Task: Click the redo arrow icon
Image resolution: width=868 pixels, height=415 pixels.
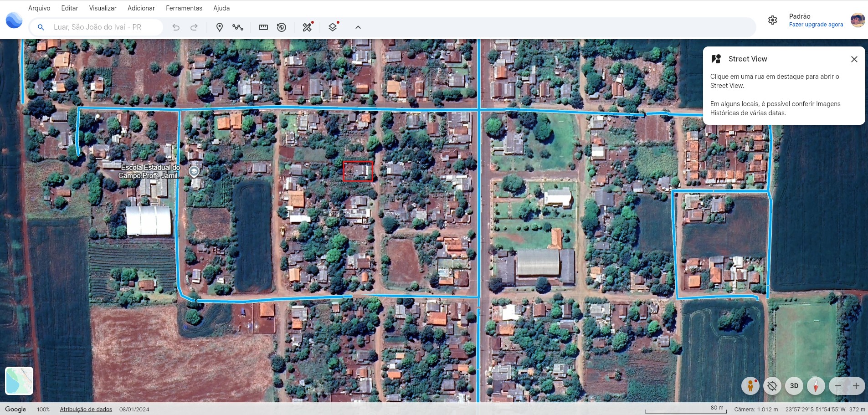Action: click(194, 27)
